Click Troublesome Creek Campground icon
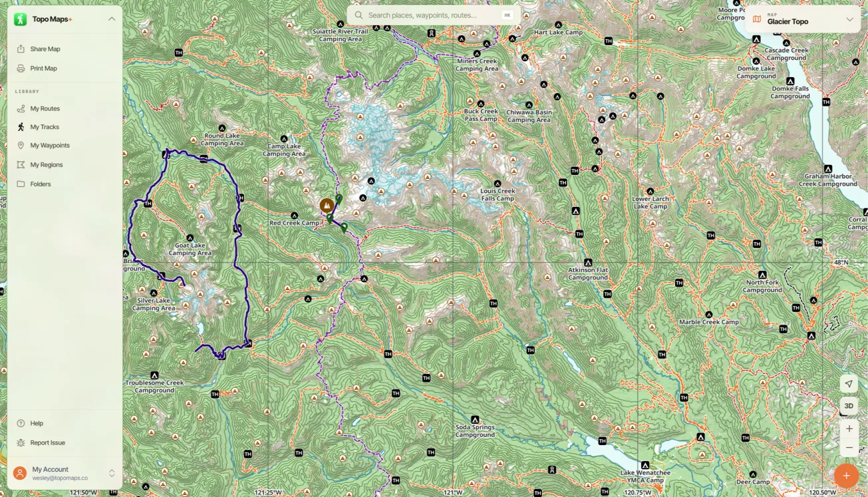 pyautogui.click(x=154, y=375)
